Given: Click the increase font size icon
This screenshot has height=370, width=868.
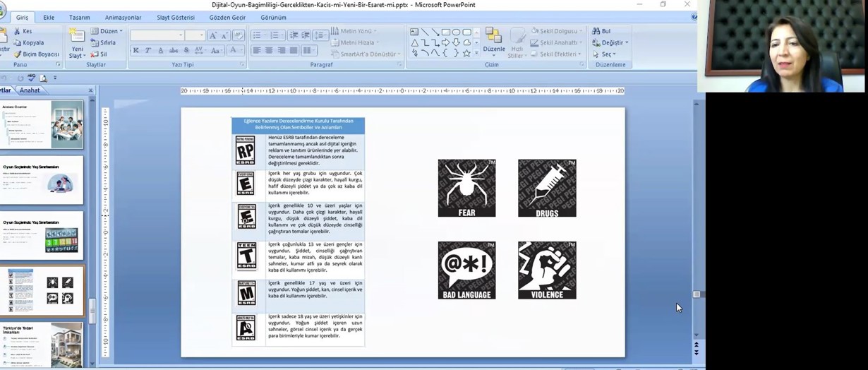Looking at the screenshot, I should tap(213, 35).
